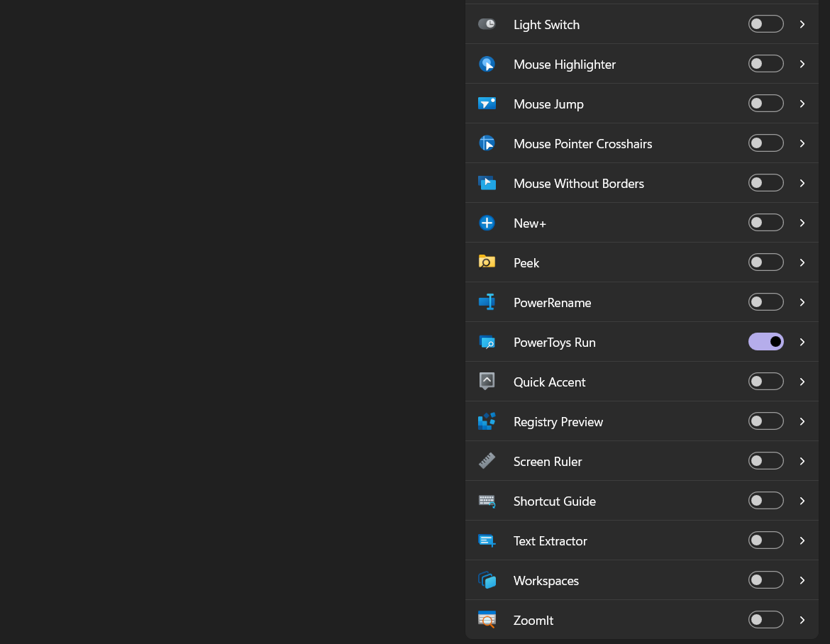The width and height of the screenshot is (830, 644).
Task: Click the Workspaces icon
Action: pyautogui.click(x=487, y=580)
